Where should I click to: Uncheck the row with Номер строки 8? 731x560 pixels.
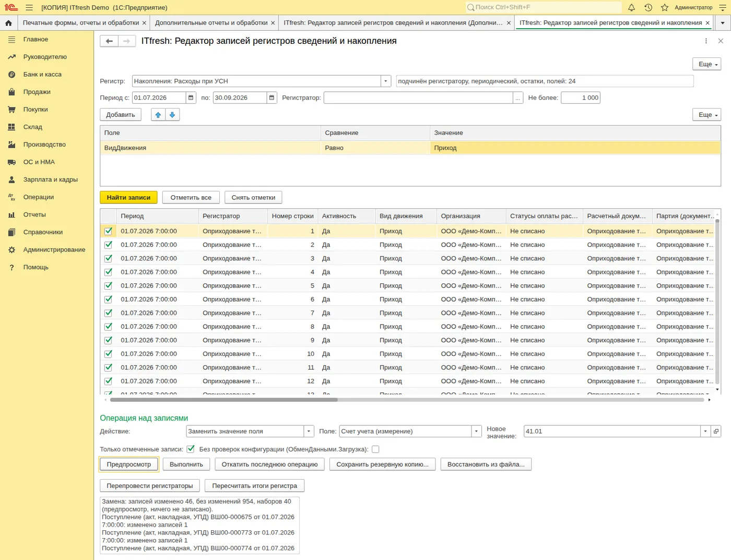pos(108,327)
